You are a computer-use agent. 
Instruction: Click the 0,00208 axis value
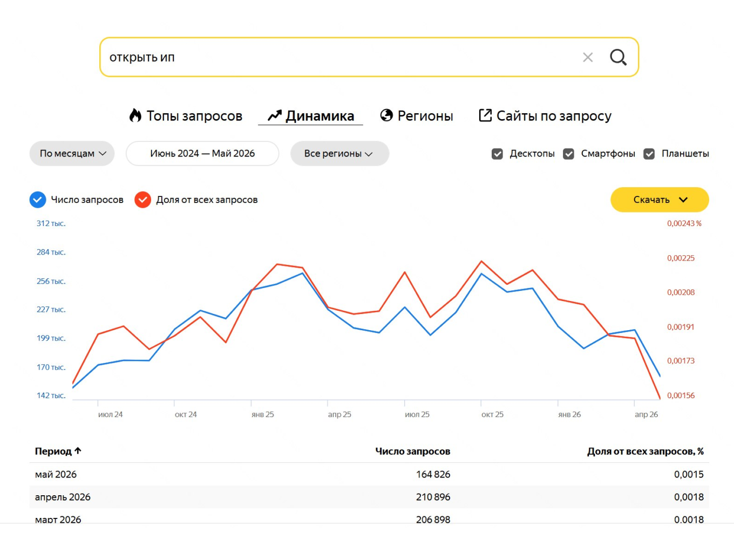coord(681,292)
